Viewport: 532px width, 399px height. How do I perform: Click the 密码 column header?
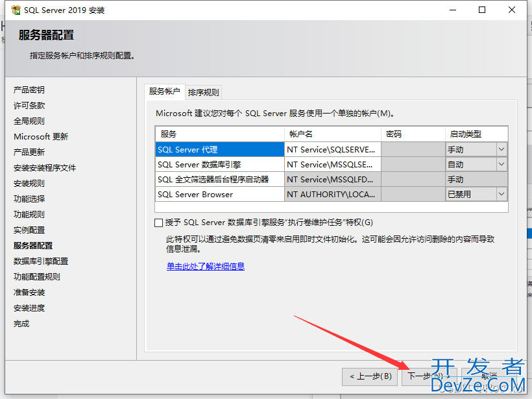tap(413, 134)
